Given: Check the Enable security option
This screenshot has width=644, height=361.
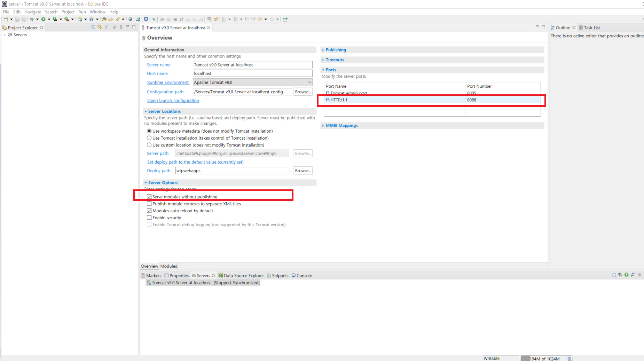Looking at the screenshot, I should coord(149,218).
